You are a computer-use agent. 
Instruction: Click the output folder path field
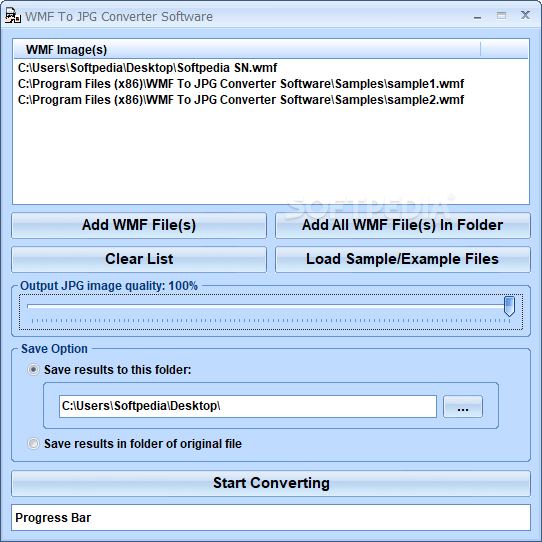tap(247, 406)
